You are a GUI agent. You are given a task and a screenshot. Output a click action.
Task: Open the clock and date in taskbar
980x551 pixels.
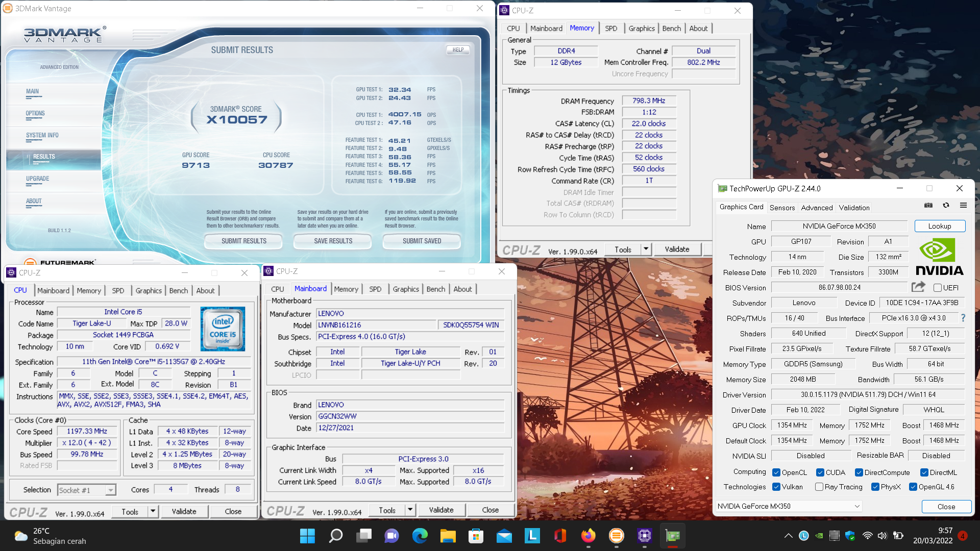point(933,536)
